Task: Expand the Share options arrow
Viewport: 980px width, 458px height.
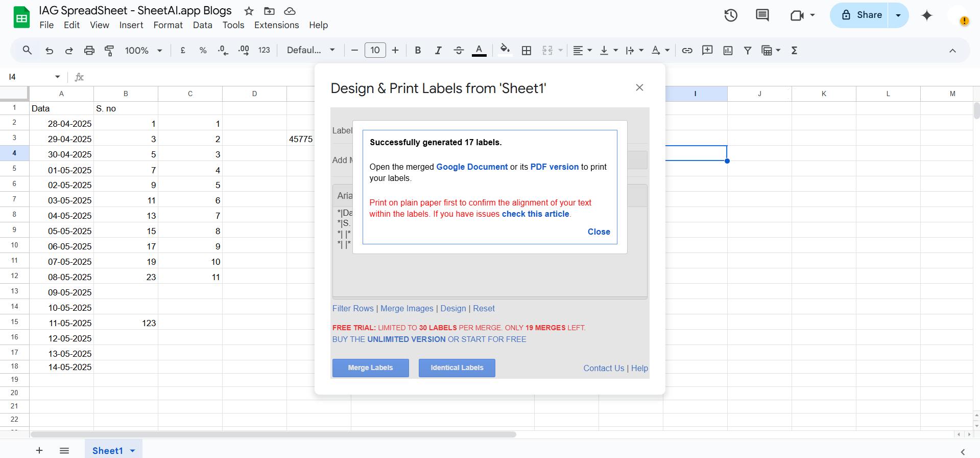Action: (x=898, y=15)
